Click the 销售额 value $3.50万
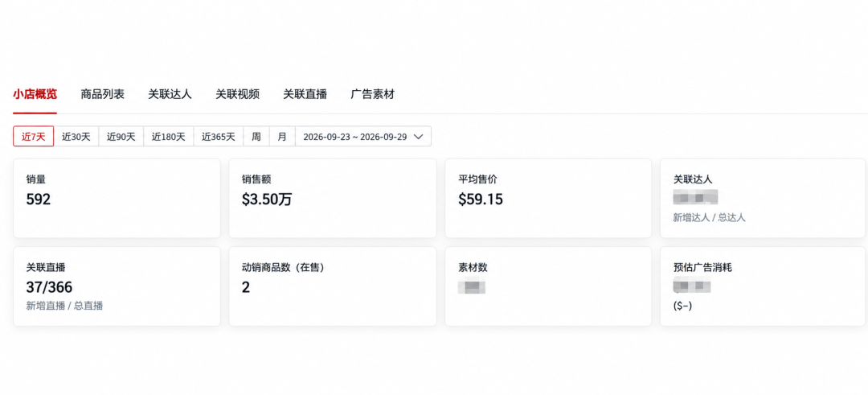This screenshot has width=868, height=395. click(x=267, y=200)
